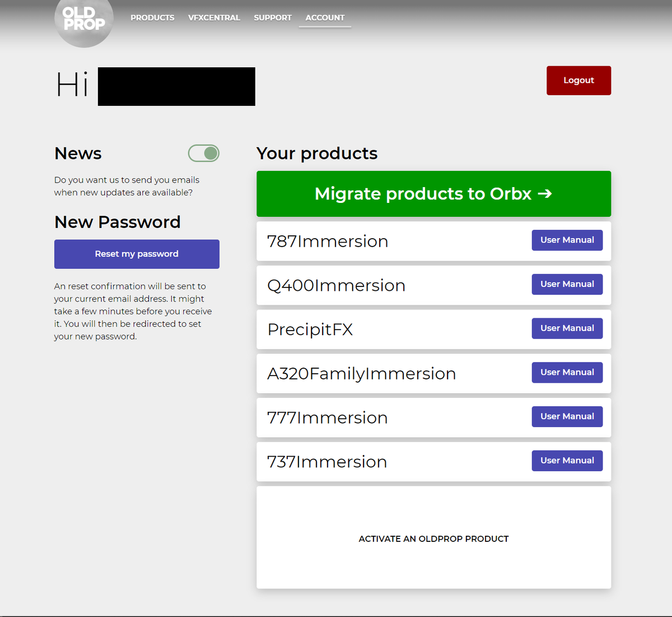The image size is (672, 617).
Task: Go to the Support page
Action: pos(273,18)
